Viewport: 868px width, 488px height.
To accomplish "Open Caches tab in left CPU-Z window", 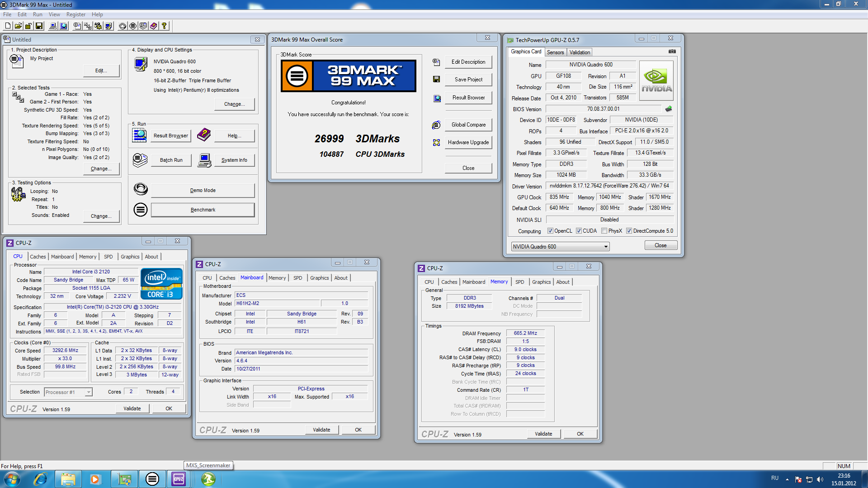I will click(38, 257).
